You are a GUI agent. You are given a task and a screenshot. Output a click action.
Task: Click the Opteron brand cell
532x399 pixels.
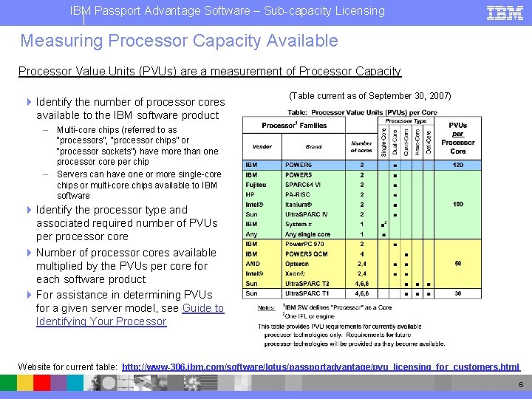point(313,264)
